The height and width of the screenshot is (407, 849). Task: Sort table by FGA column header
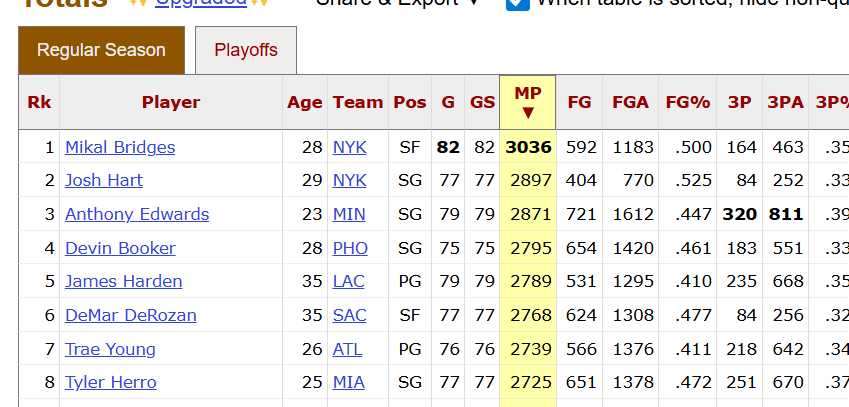click(630, 102)
